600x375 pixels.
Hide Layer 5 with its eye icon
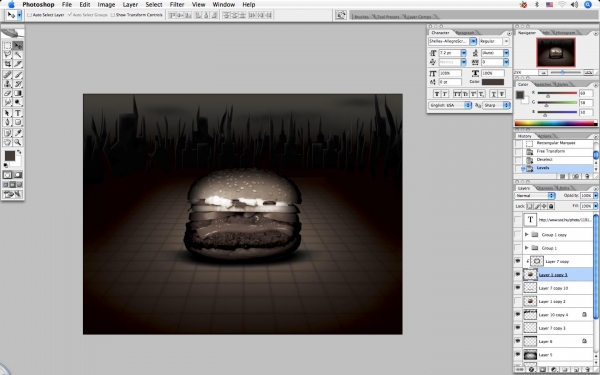pyautogui.click(x=518, y=354)
